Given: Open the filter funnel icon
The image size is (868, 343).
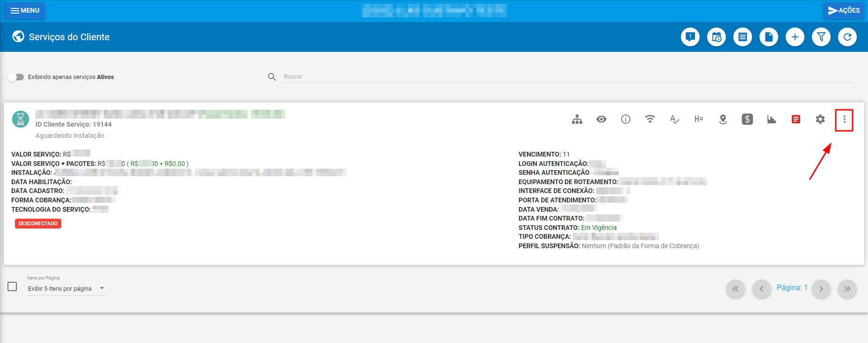Looking at the screenshot, I should click(x=821, y=37).
